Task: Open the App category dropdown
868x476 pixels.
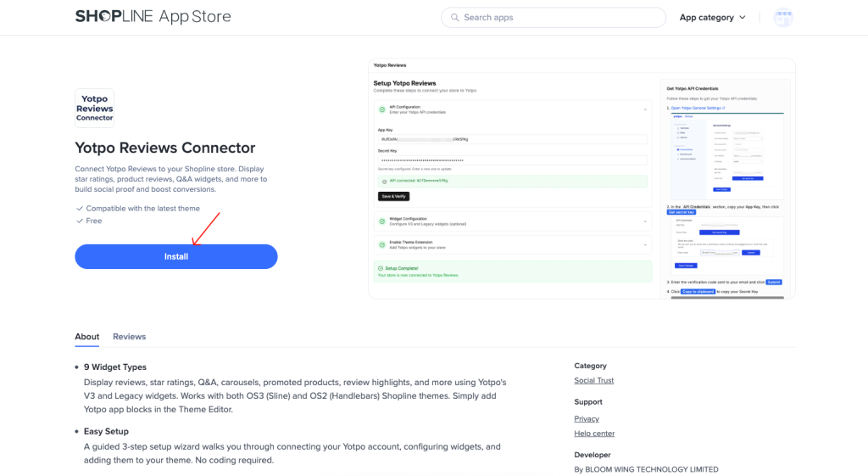Action: coord(712,18)
